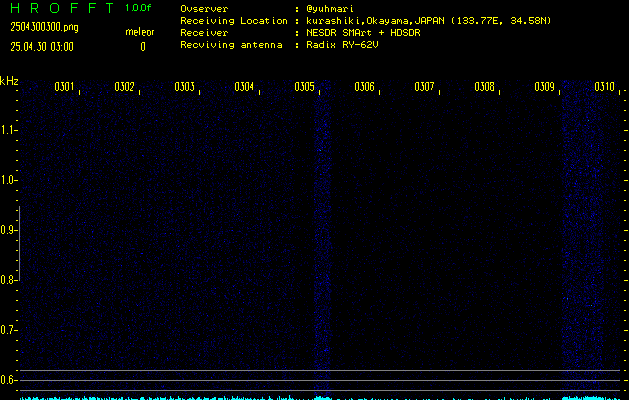Click the 0.8 kHz axis label
This screenshot has height=400, width=629.
point(7,280)
